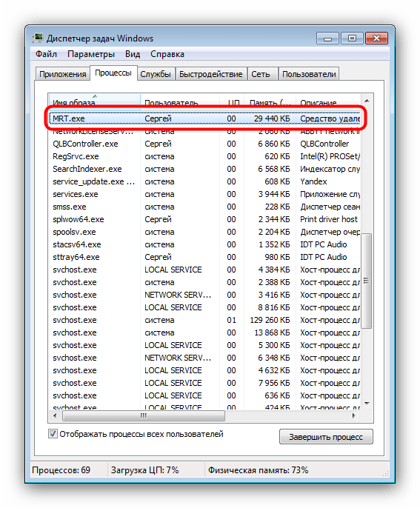This screenshot has width=420, height=508.
Task: Sort by Пользователь column header
Action: [180, 101]
